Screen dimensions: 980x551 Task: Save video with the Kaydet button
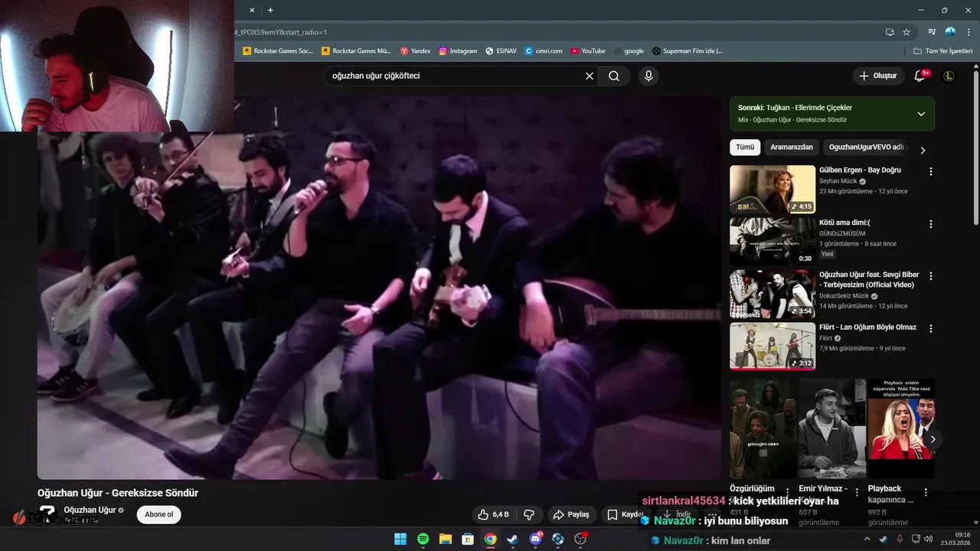(x=625, y=514)
